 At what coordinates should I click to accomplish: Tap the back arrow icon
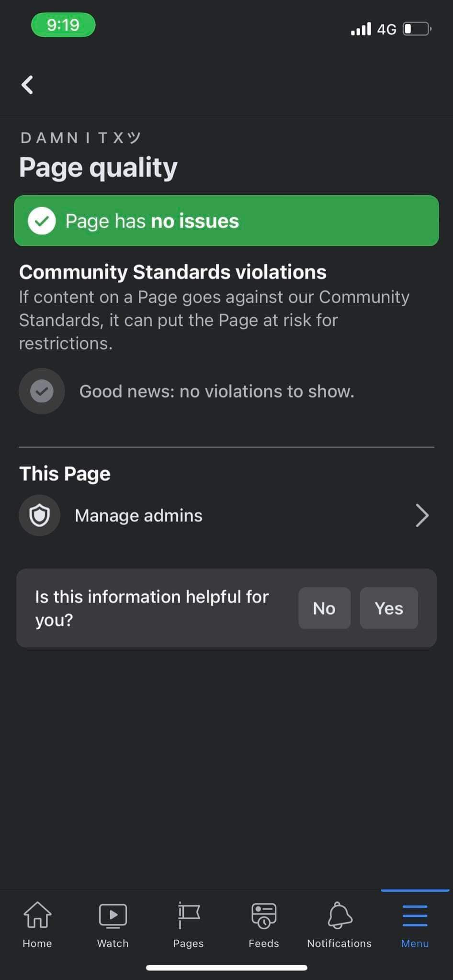27,85
